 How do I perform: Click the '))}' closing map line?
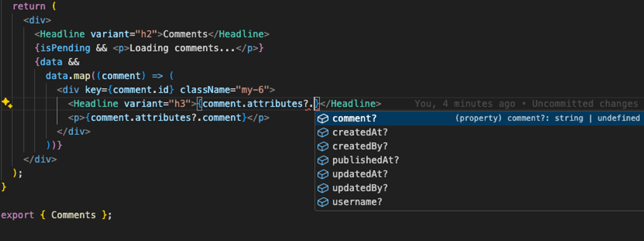pyautogui.click(x=54, y=145)
